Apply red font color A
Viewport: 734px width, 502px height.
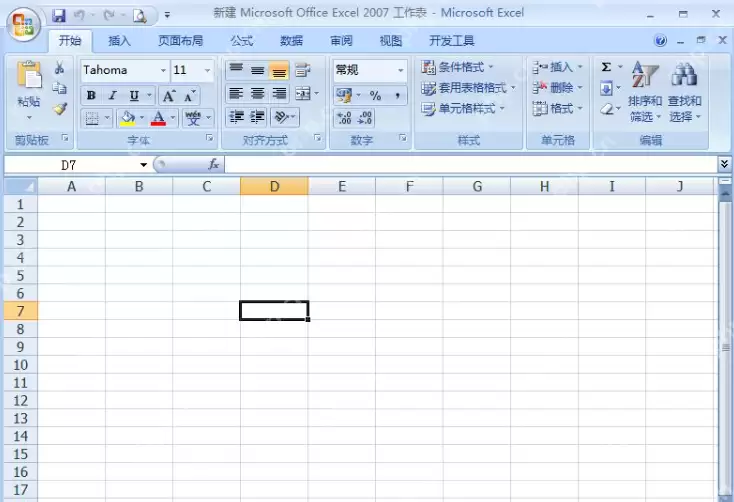[x=158, y=118]
